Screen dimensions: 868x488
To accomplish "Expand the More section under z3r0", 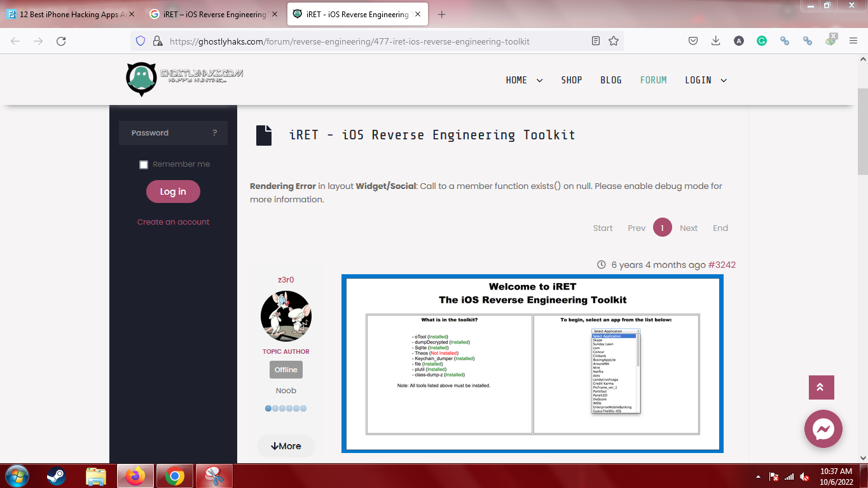I will click(x=286, y=446).
